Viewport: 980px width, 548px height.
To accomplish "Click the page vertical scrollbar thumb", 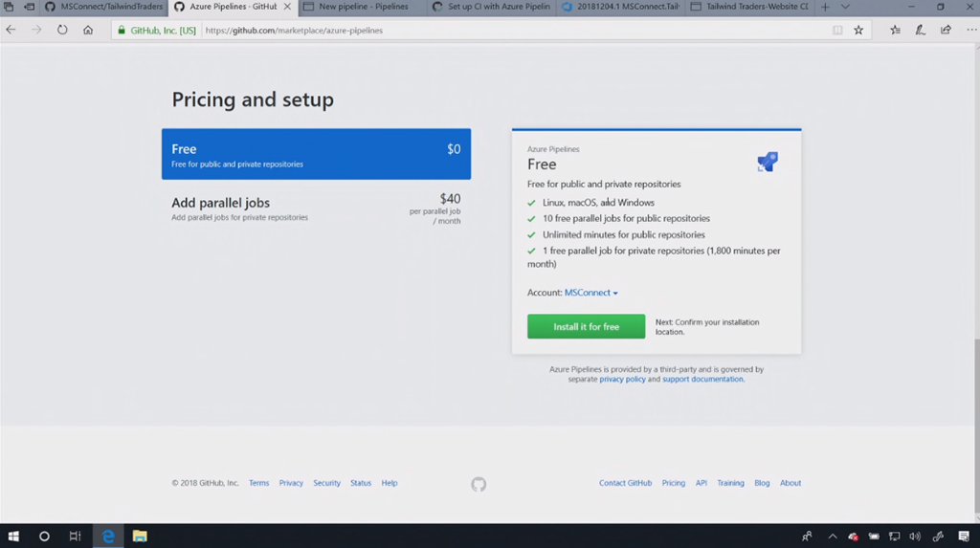I will [x=975, y=427].
